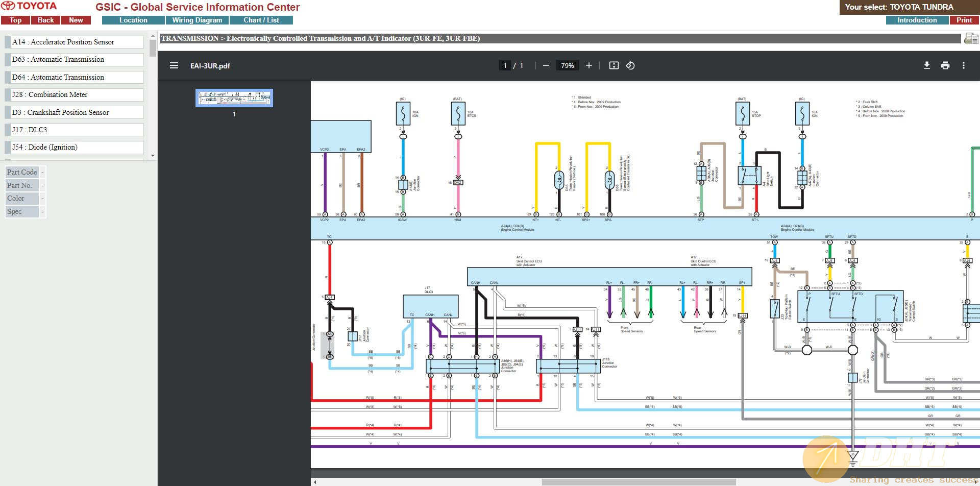This screenshot has height=486, width=980.
Task: Click the zoom out minus icon
Action: (x=546, y=65)
